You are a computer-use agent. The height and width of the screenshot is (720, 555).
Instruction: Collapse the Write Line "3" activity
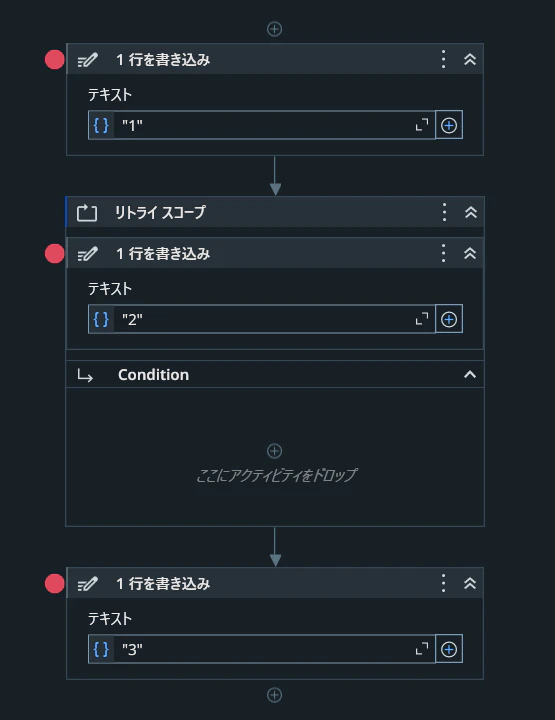coord(470,583)
